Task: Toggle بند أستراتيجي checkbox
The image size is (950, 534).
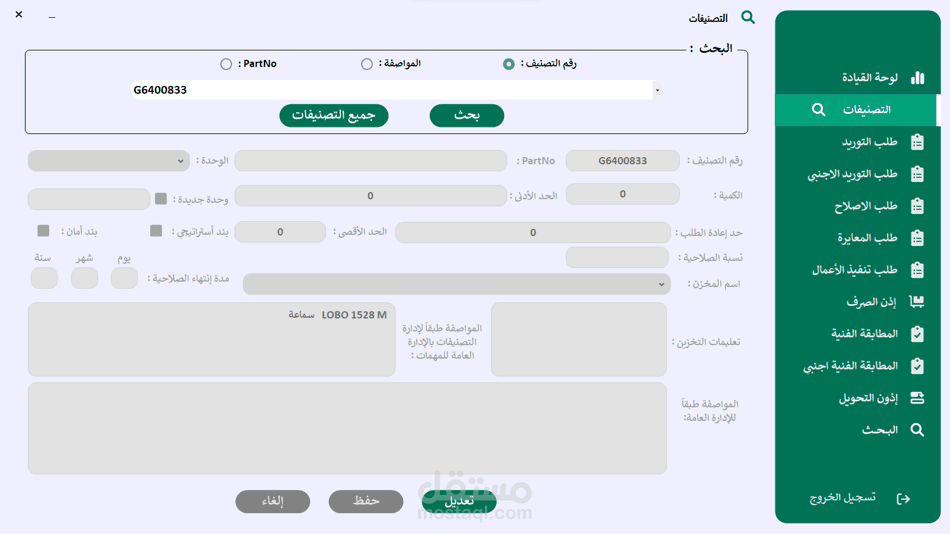Action: point(156,231)
